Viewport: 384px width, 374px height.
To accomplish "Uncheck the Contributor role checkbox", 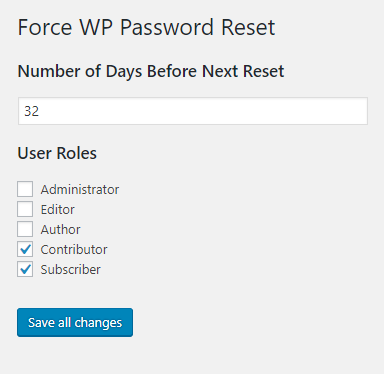I will [25, 249].
